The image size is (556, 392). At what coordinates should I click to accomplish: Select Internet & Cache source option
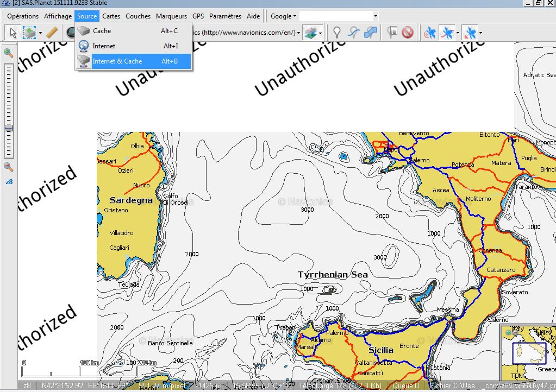click(134, 61)
